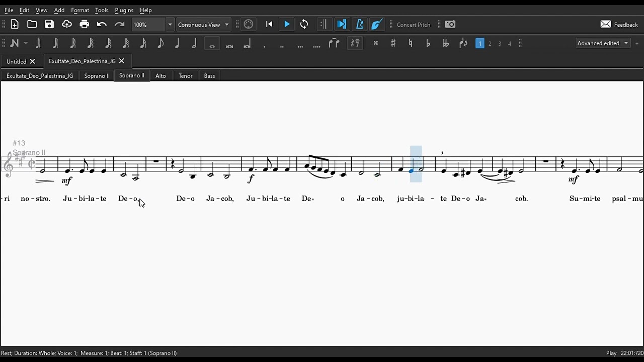
Task: Undo the last action
Action: click(x=102, y=24)
